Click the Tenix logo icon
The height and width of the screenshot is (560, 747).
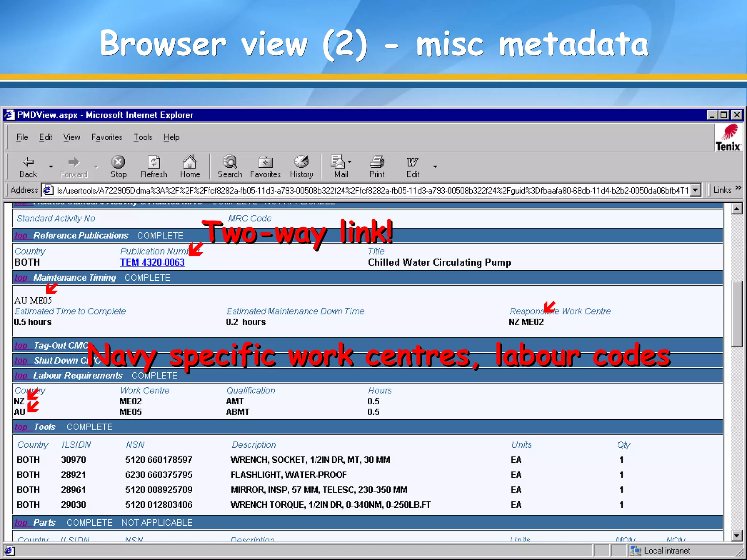(728, 137)
